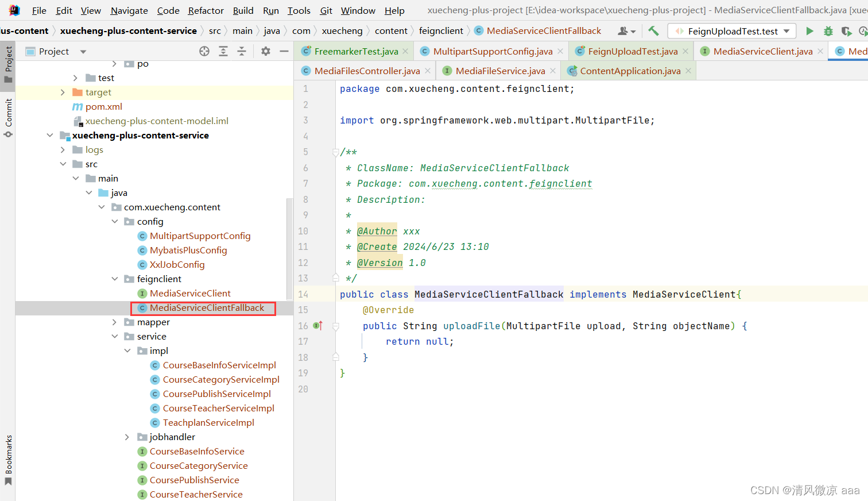Open Project panel settings gear
868x501 pixels.
[265, 51]
